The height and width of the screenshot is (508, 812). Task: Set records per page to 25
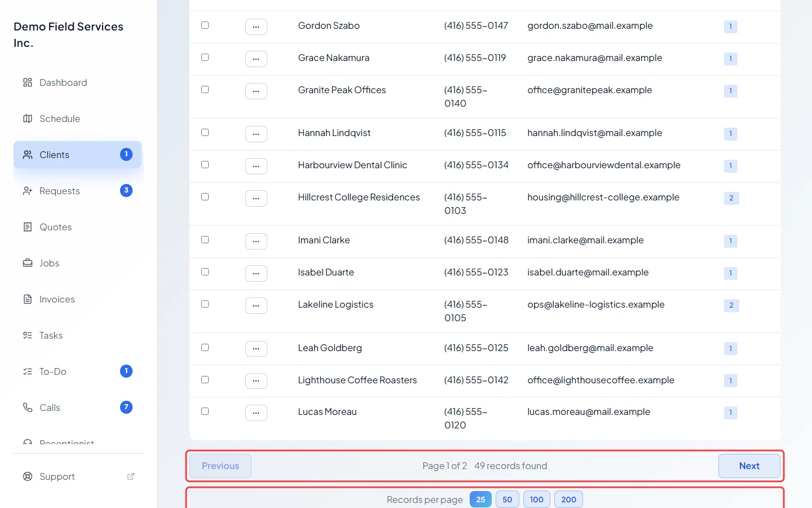(480, 500)
